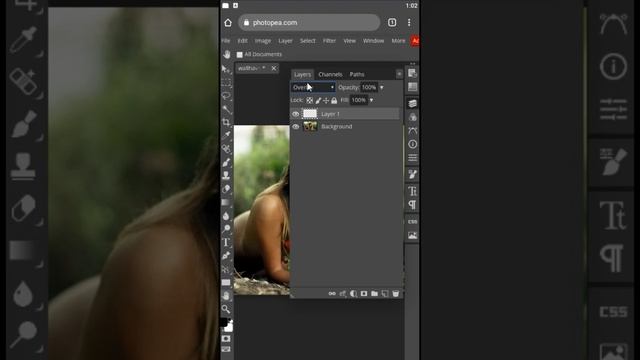Open the Info panel icon

click(x=412, y=144)
